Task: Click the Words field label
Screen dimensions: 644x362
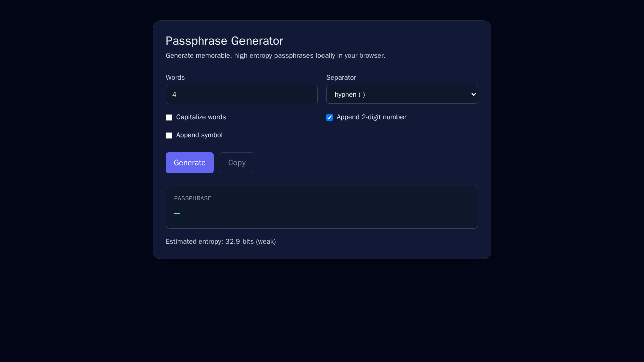Action: pyautogui.click(x=175, y=77)
